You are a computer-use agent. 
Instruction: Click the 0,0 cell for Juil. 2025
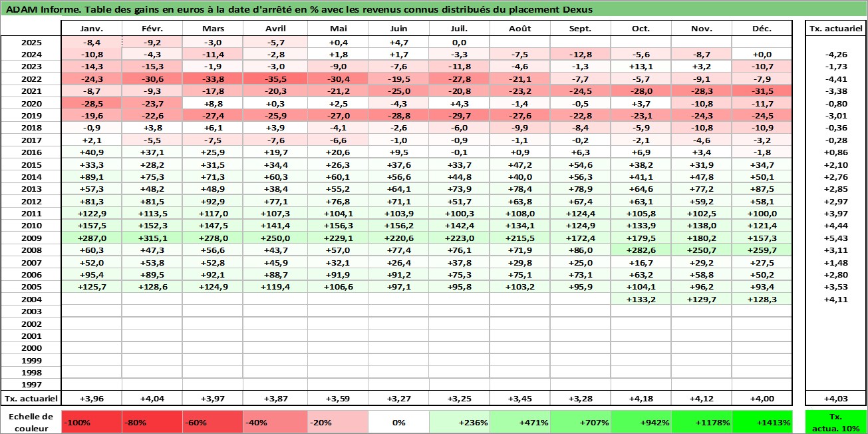coord(459,42)
